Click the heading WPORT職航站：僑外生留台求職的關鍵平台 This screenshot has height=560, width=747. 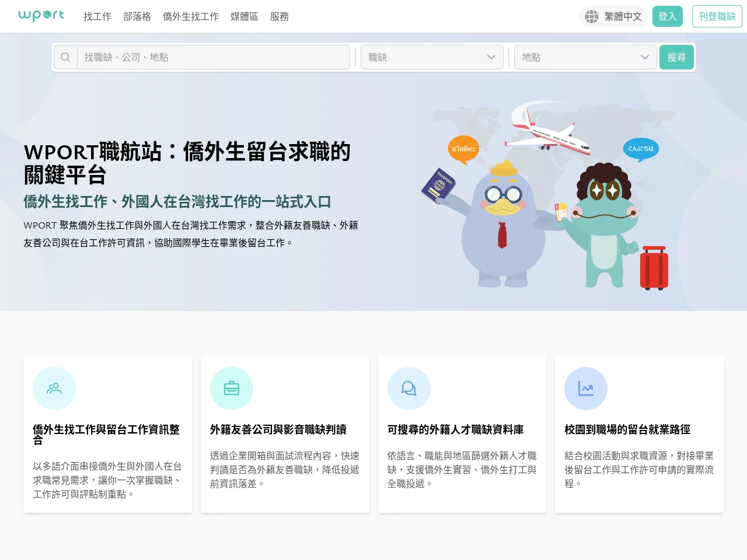[x=187, y=163]
